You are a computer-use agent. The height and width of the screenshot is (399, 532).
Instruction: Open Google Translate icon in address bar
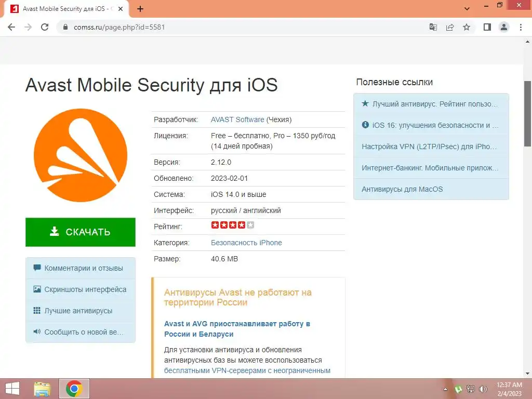(433, 27)
